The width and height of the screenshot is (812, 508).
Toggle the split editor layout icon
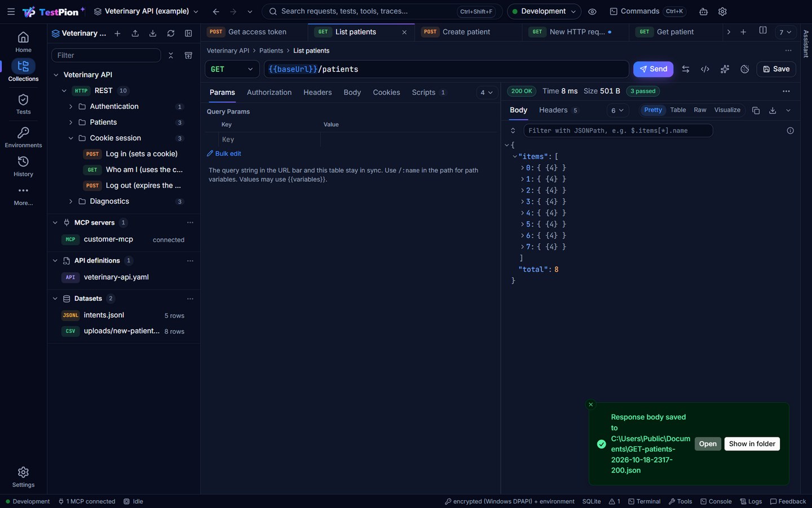(x=763, y=31)
